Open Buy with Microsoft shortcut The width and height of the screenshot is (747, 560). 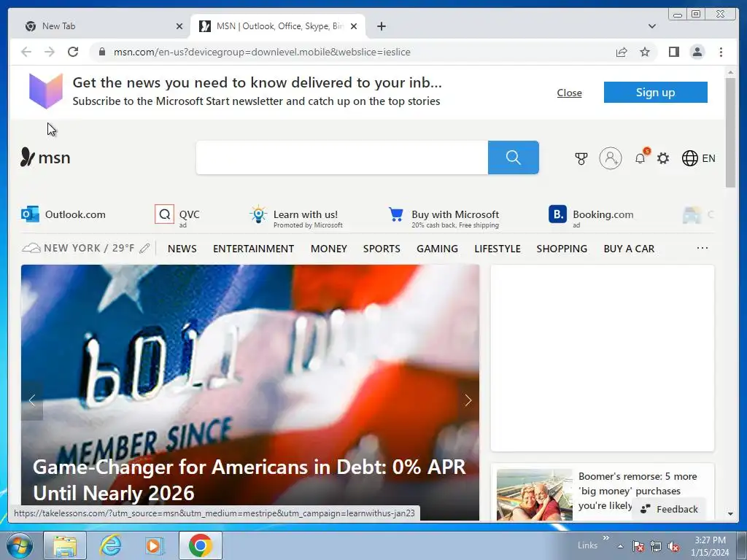(444, 217)
